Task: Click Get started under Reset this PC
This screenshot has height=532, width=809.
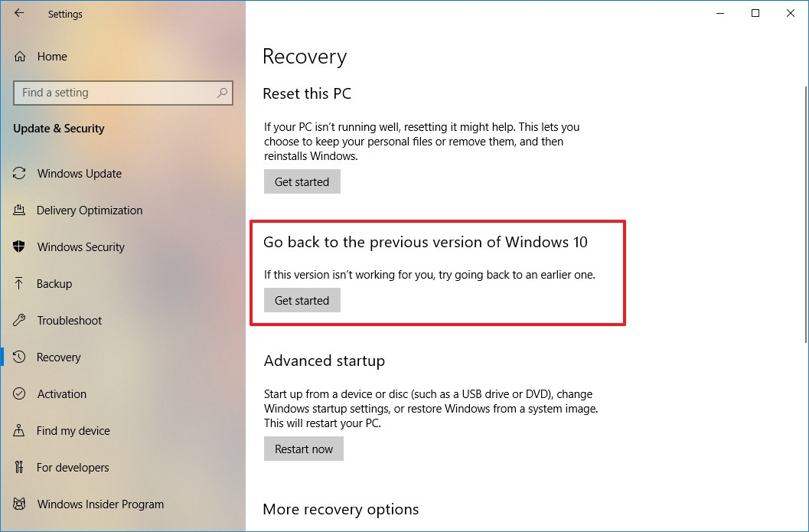Action: click(x=302, y=182)
